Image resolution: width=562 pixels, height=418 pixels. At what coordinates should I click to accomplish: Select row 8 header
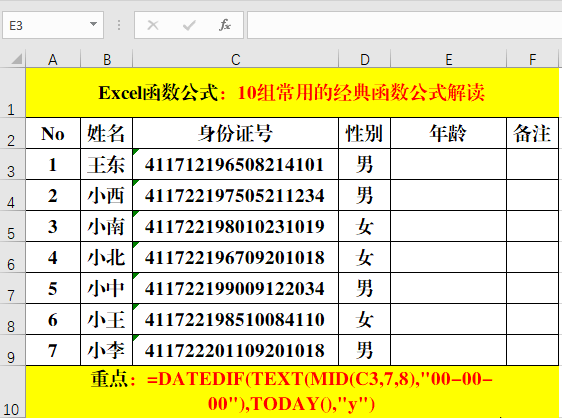pyautogui.click(x=13, y=319)
